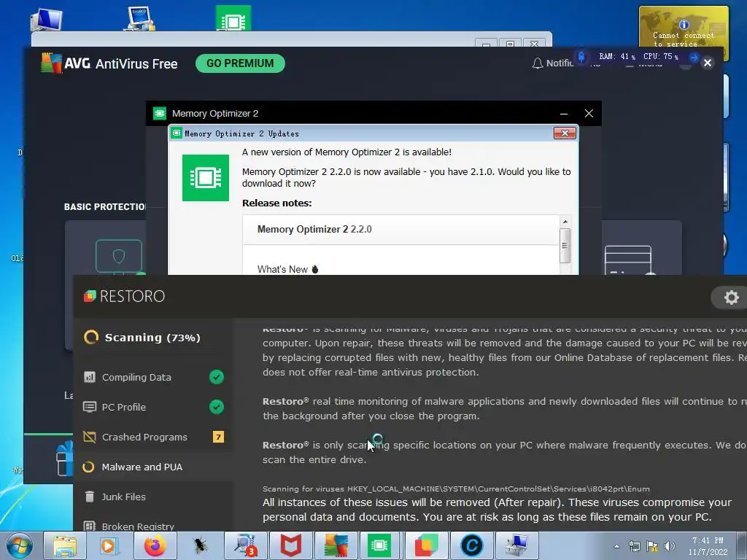Image resolution: width=747 pixels, height=560 pixels.
Task: Click the volume speaker tray icon
Action: [x=670, y=546]
